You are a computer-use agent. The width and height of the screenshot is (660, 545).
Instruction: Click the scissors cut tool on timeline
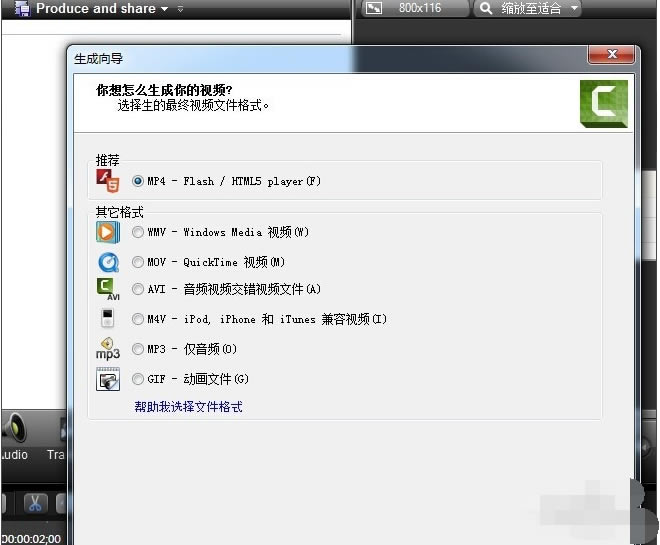tap(35, 503)
